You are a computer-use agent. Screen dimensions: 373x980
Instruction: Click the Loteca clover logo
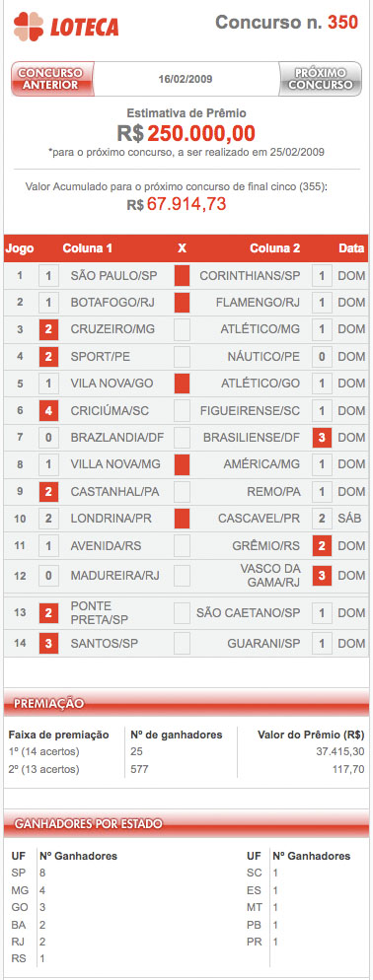[x=29, y=26]
